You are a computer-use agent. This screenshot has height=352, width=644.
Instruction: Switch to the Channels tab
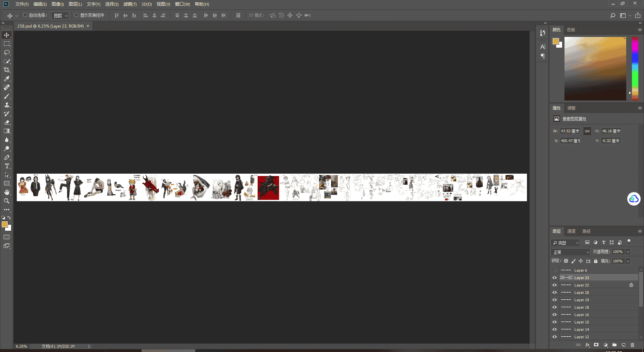(571, 231)
